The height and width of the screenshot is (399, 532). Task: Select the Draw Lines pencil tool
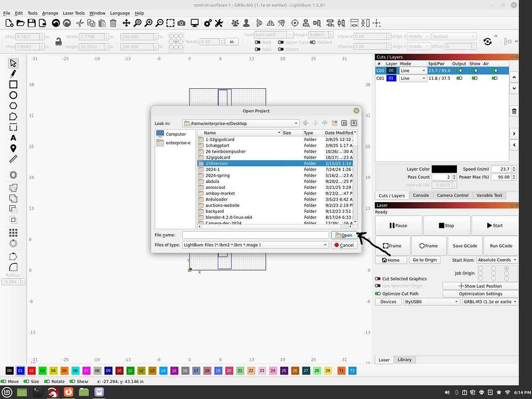13,73
